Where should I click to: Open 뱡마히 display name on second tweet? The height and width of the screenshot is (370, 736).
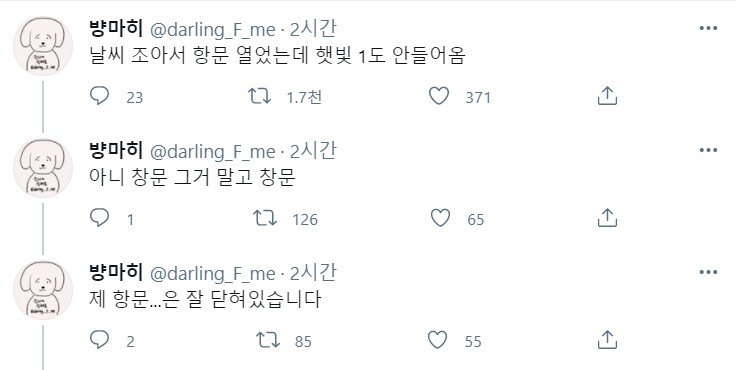(115, 150)
